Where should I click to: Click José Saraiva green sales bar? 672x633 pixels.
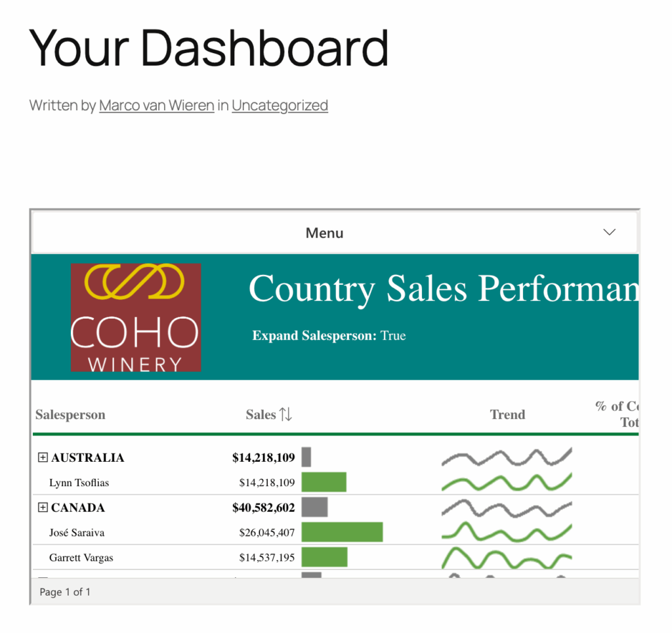342,532
